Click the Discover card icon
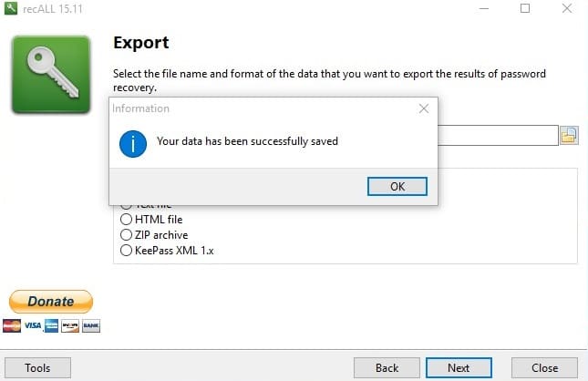 pos(71,325)
